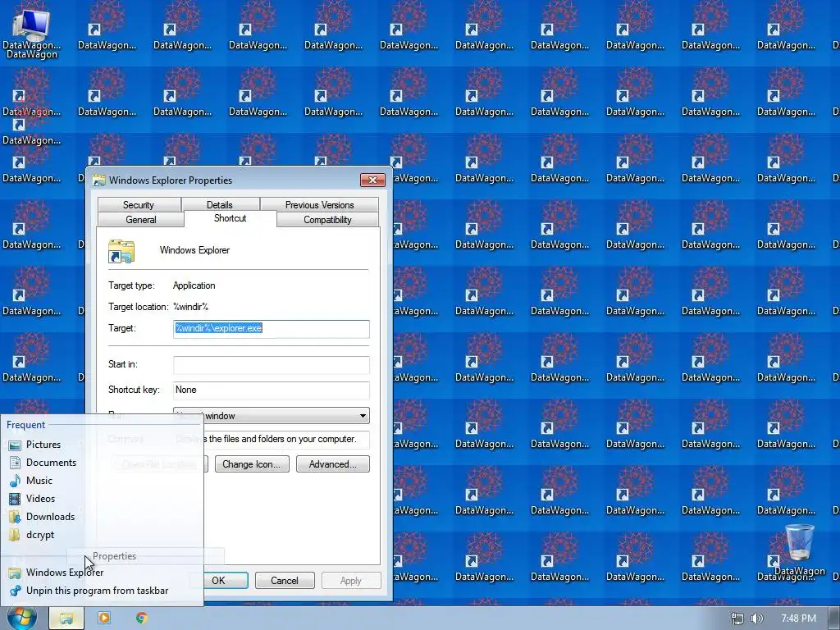Open the Security tab
The height and width of the screenshot is (630, 840).
[139, 204]
